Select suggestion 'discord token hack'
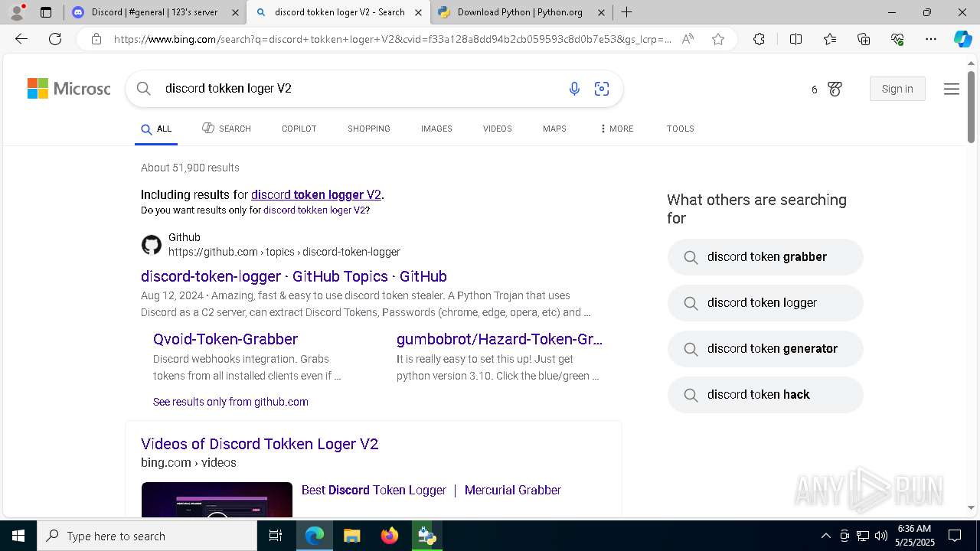This screenshot has width=980, height=551. [766, 395]
